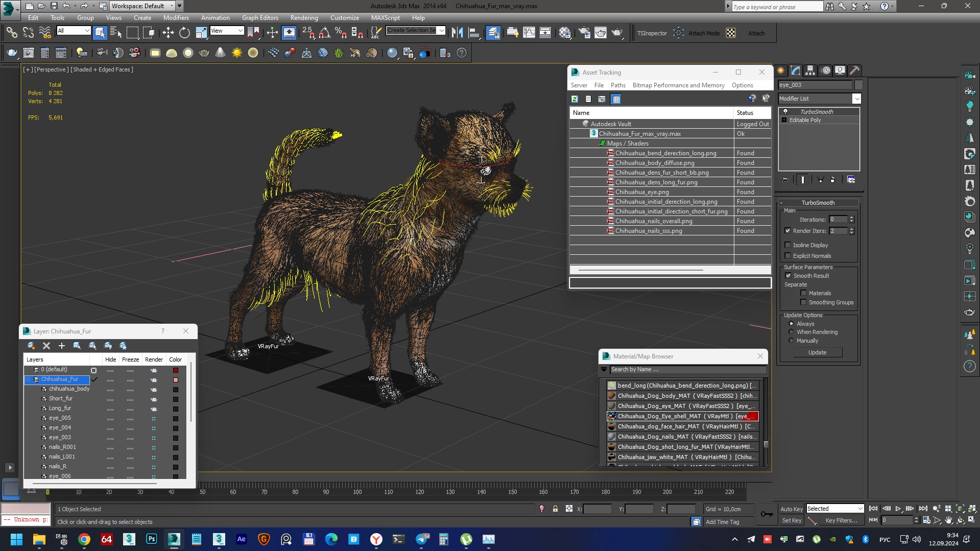Click Refresh in Asset Tracking toolbar
Screen dimensions: 980x551
(x=575, y=99)
